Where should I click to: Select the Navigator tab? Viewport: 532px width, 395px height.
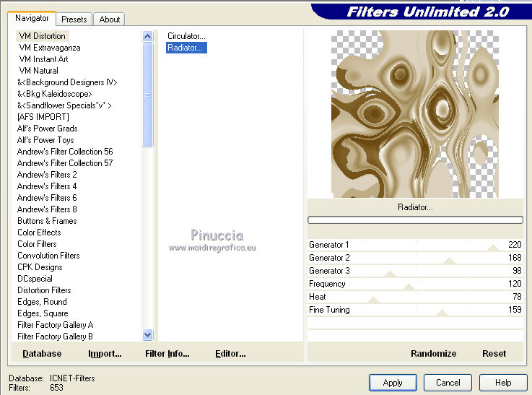[32, 18]
